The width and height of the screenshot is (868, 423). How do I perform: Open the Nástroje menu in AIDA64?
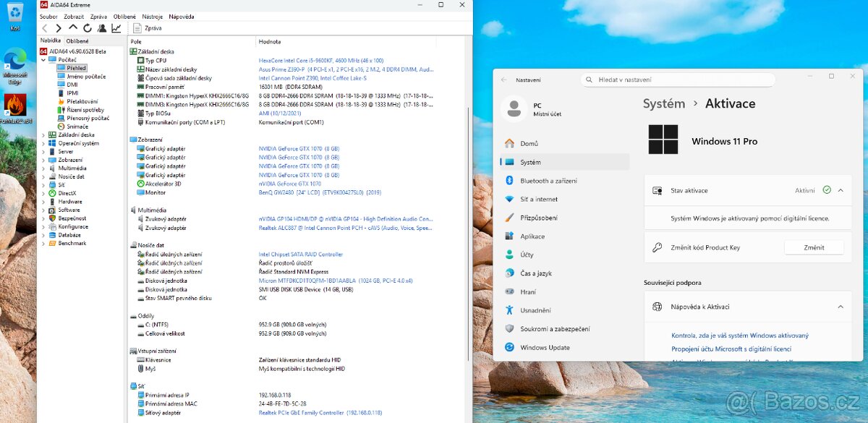[x=152, y=16]
